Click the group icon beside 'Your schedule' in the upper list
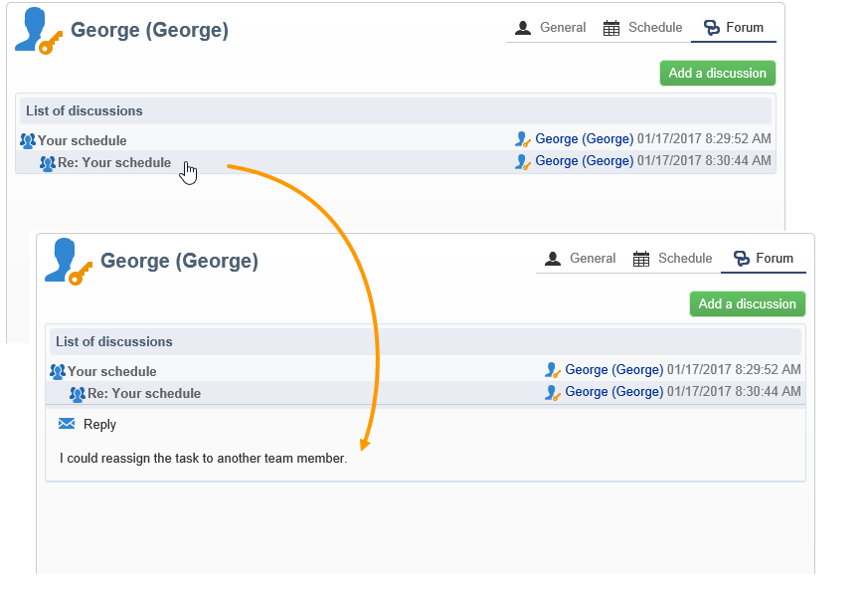The image size is (868, 590). [x=28, y=141]
